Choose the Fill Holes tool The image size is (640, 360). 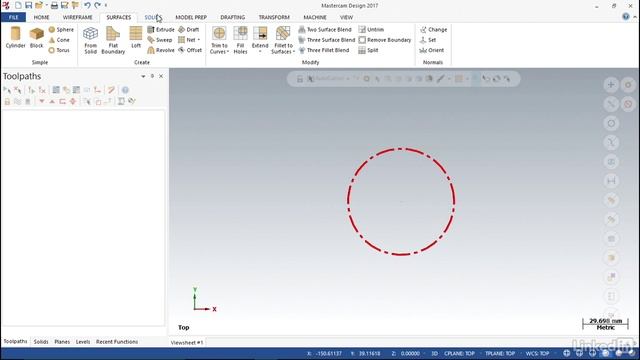coord(240,40)
